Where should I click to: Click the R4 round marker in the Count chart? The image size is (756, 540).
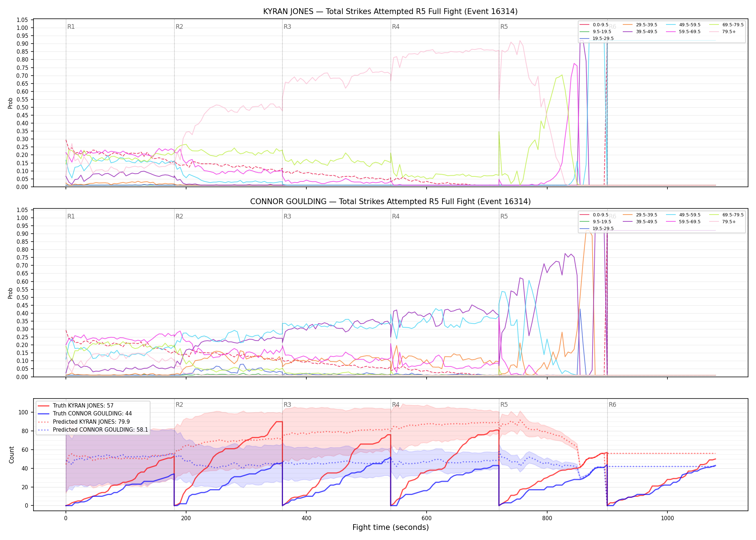tap(396, 405)
